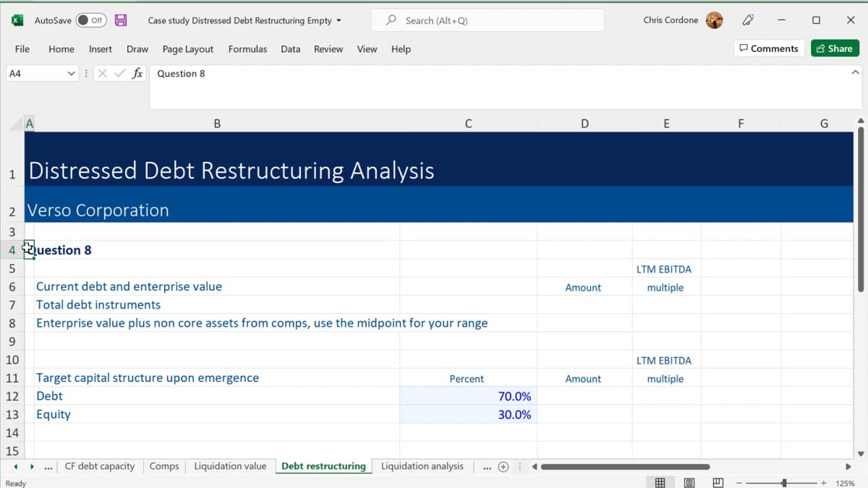The width and height of the screenshot is (868, 488).
Task: Select column D header
Action: coord(584,124)
